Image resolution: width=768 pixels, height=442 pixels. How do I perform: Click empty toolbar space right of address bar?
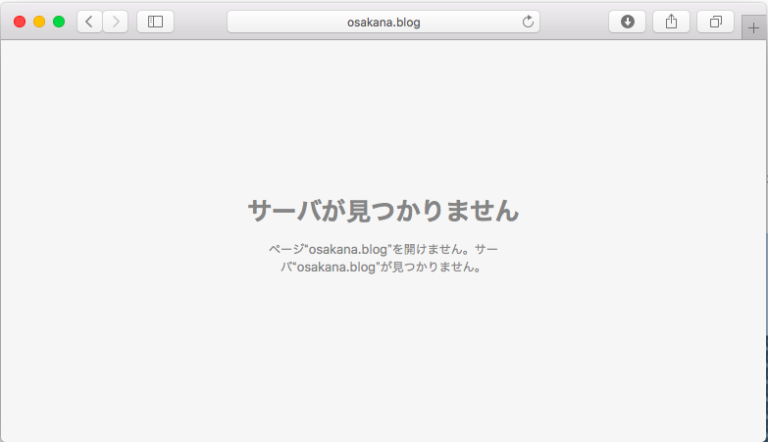coord(573,21)
